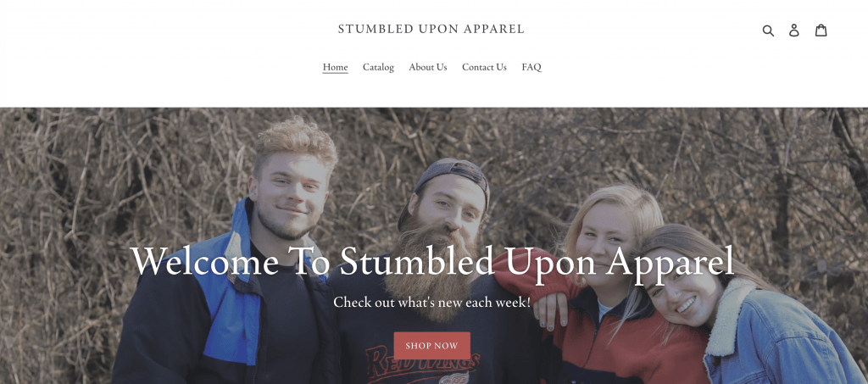Viewport: 868px width, 384px height.
Task: Open the search magnifier icon
Action: pyautogui.click(x=768, y=31)
